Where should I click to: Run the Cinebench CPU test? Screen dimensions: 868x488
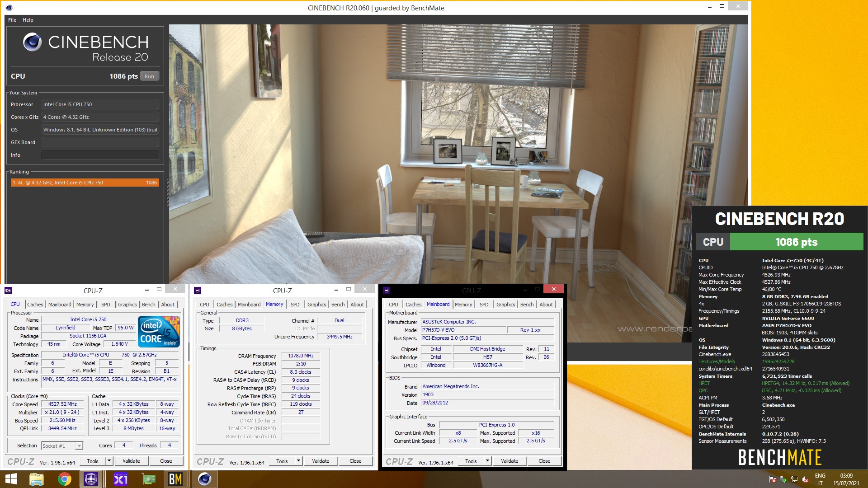tap(150, 76)
